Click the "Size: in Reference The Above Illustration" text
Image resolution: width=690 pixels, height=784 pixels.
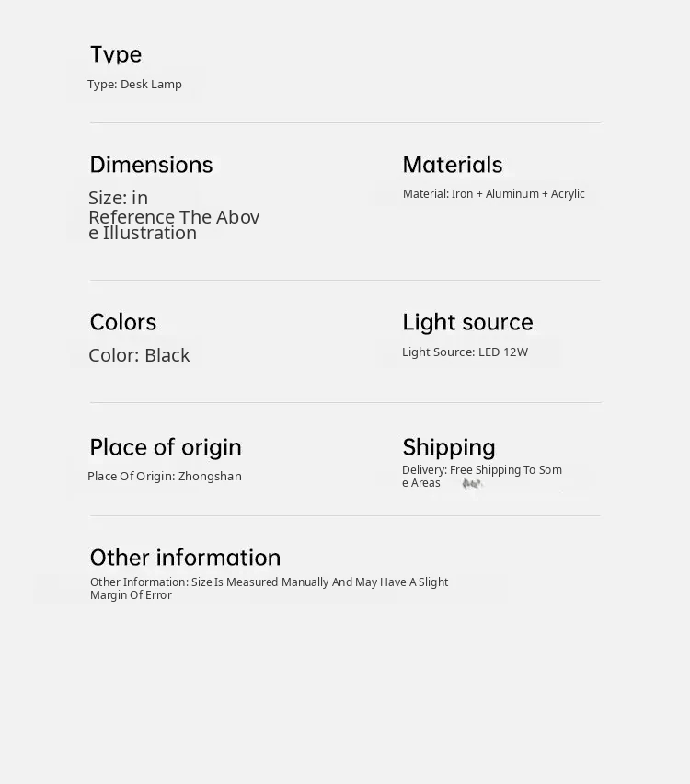pos(173,215)
